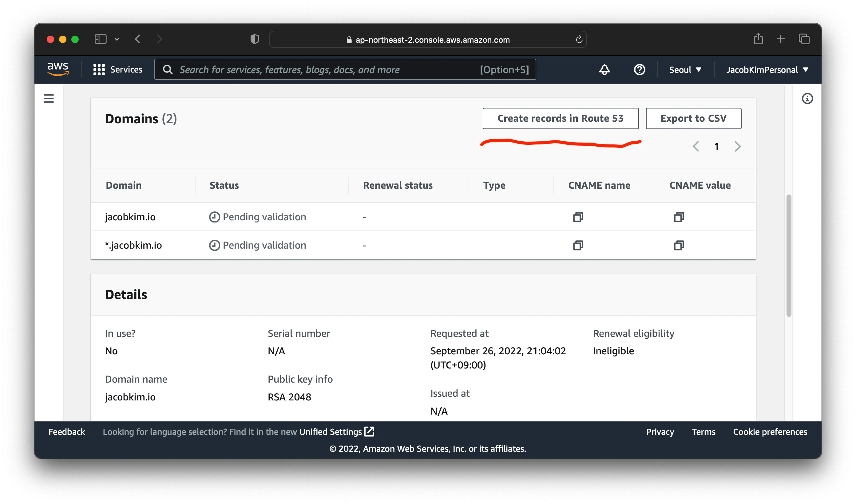Copy the CNAME value for jacobkim.io

tap(678, 217)
